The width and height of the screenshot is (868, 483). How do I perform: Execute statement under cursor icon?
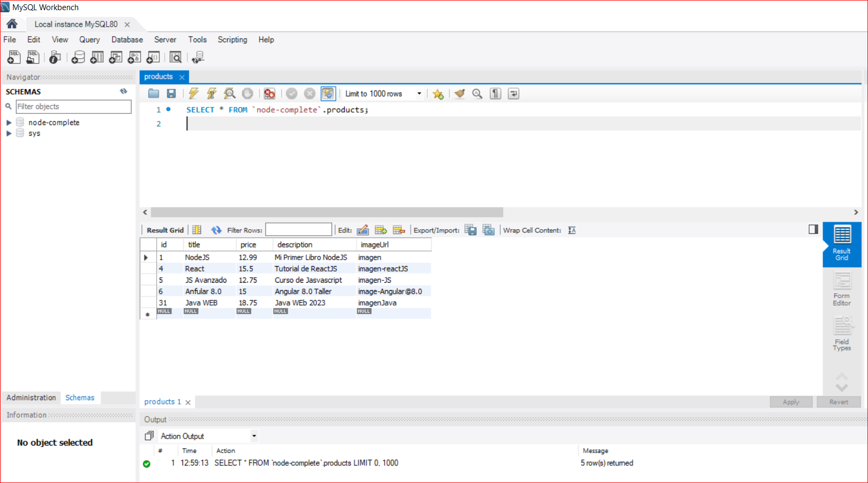[x=212, y=94]
